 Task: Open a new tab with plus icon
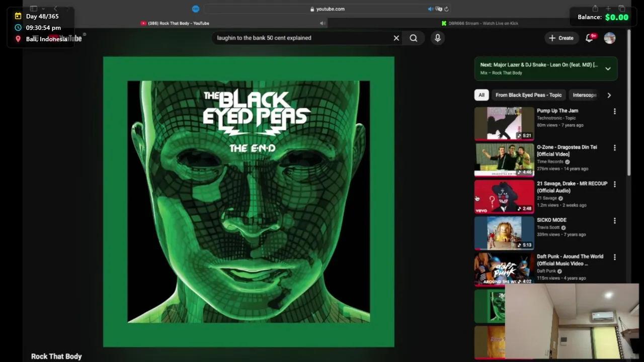(x=608, y=9)
